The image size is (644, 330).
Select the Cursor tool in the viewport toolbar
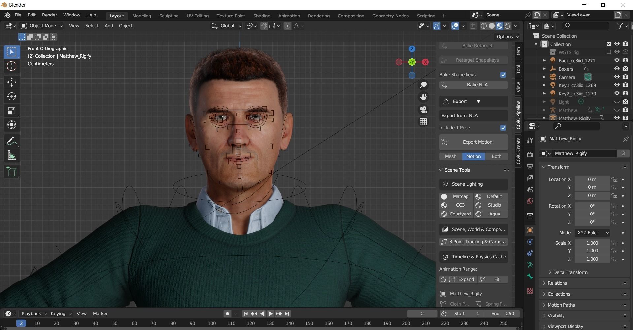click(12, 66)
